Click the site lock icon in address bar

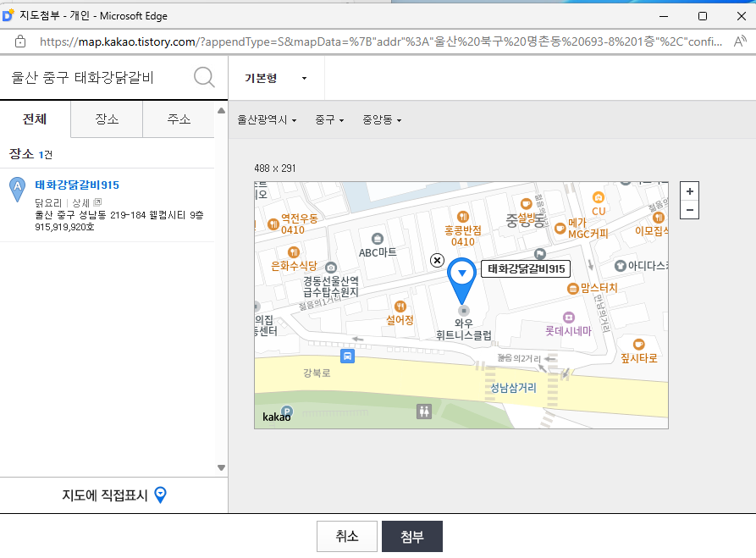[x=20, y=41]
